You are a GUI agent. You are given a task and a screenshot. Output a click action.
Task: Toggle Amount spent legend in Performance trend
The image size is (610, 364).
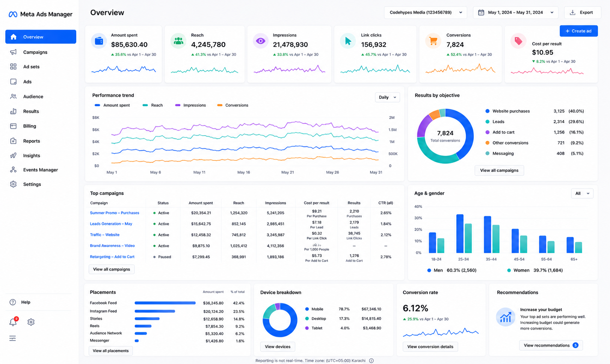click(112, 105)
